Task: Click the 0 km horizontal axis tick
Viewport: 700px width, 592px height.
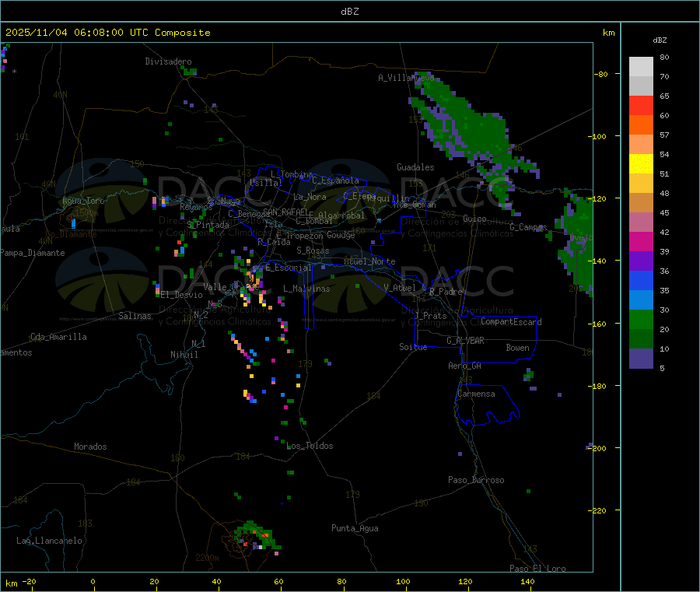Action: click(93, 581)
